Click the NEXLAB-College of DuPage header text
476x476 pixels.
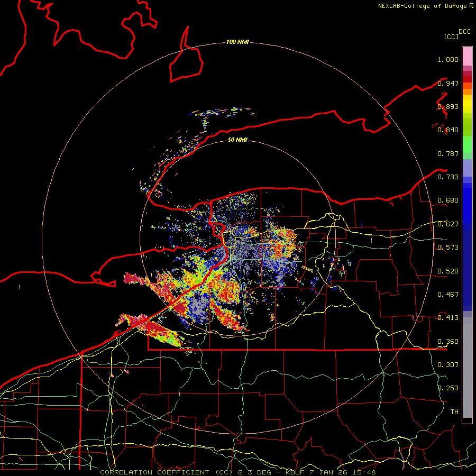[x=422, y=6]
